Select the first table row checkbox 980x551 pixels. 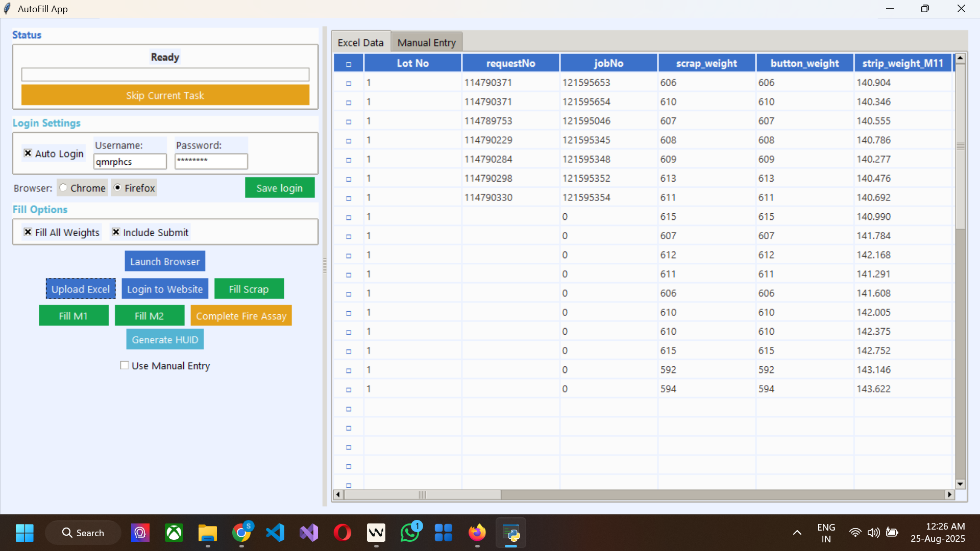pos(349,82)
